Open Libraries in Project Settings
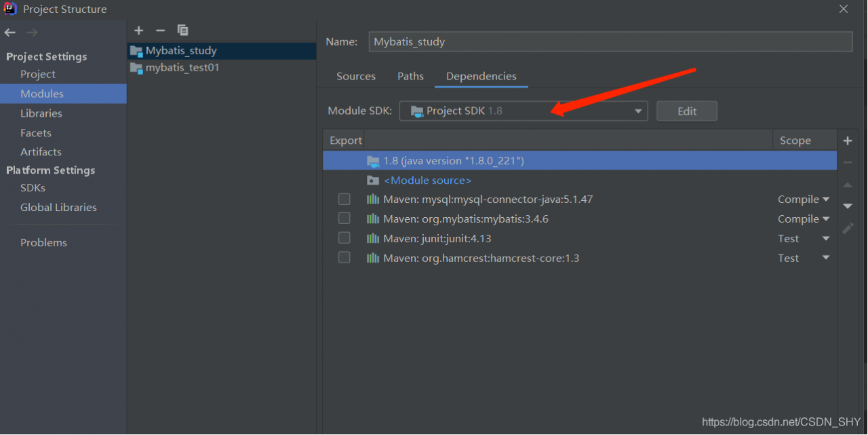This screenshot has width=868, height=435. 41,113
